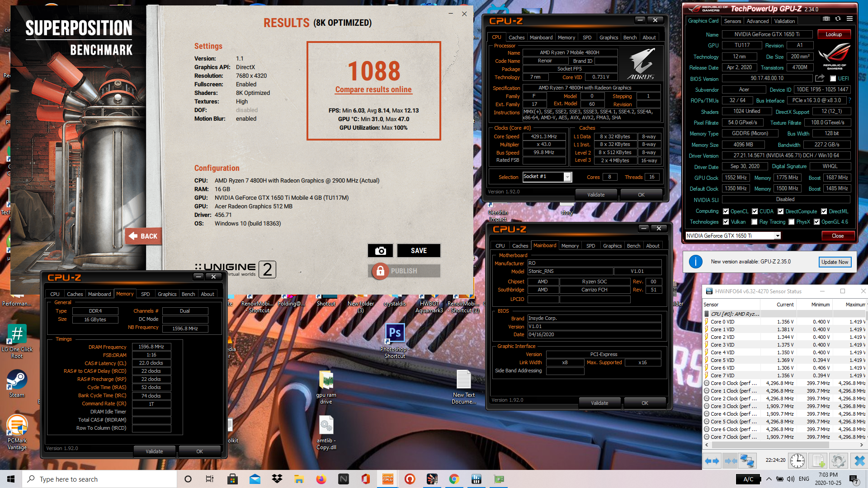This screenshot has height=488, width=868.
Task: Click Compare results online link
Action: tap(373, 89)
